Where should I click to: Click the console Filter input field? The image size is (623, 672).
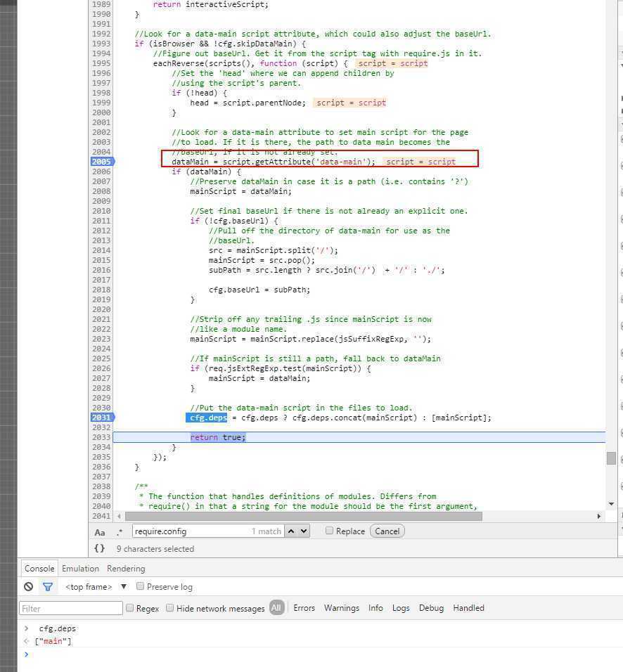tap(71, 608)
